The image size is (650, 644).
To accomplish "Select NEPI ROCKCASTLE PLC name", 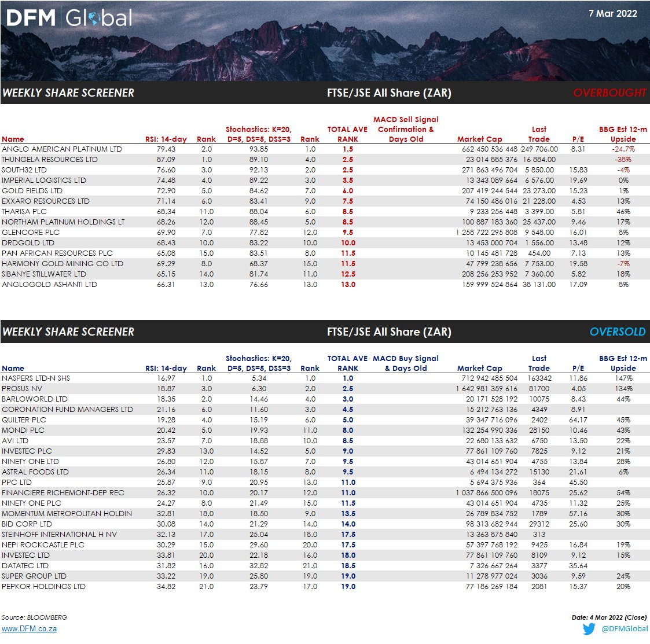I will (x=43, y=544).
